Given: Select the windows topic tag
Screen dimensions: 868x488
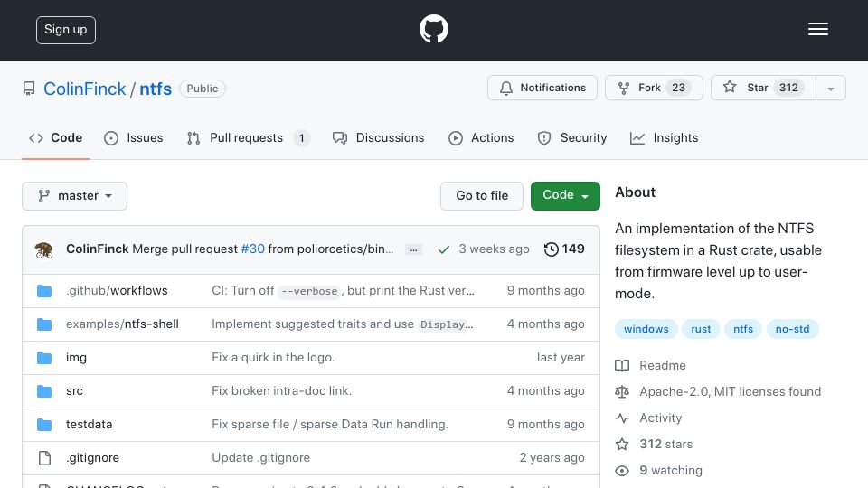Looking at the screenshot, I should tap(646, 329).
